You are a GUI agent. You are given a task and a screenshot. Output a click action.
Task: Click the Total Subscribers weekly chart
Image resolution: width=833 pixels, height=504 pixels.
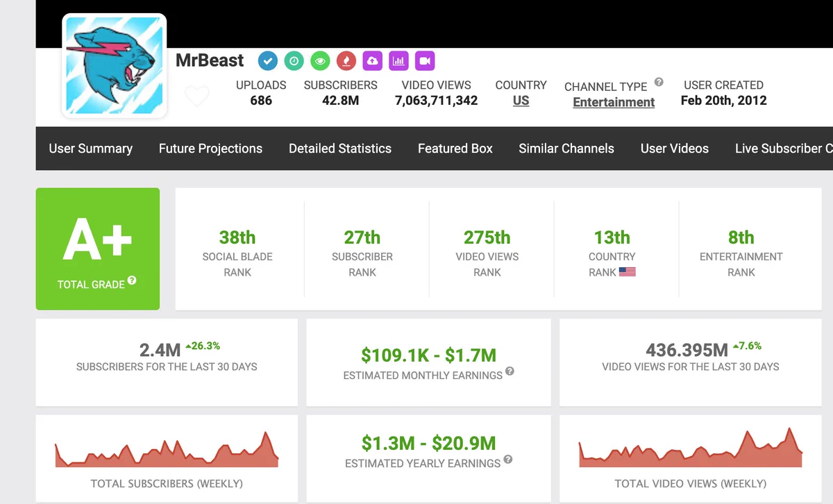tap(167, 448)
